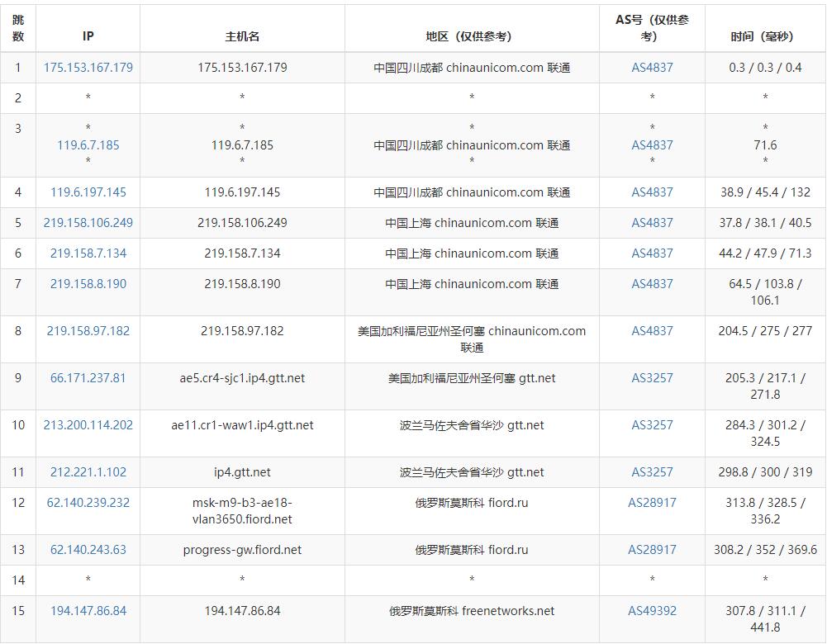Click the AS4837 link in hop 1 row
827x644 pixels.
pyautogui.click(x=652, y=68)
